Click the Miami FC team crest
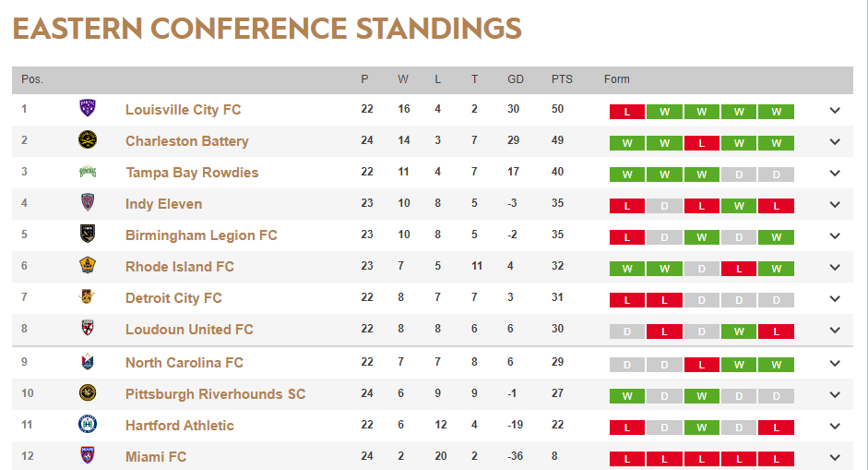The image size is (868, 470). coord(88,456)
